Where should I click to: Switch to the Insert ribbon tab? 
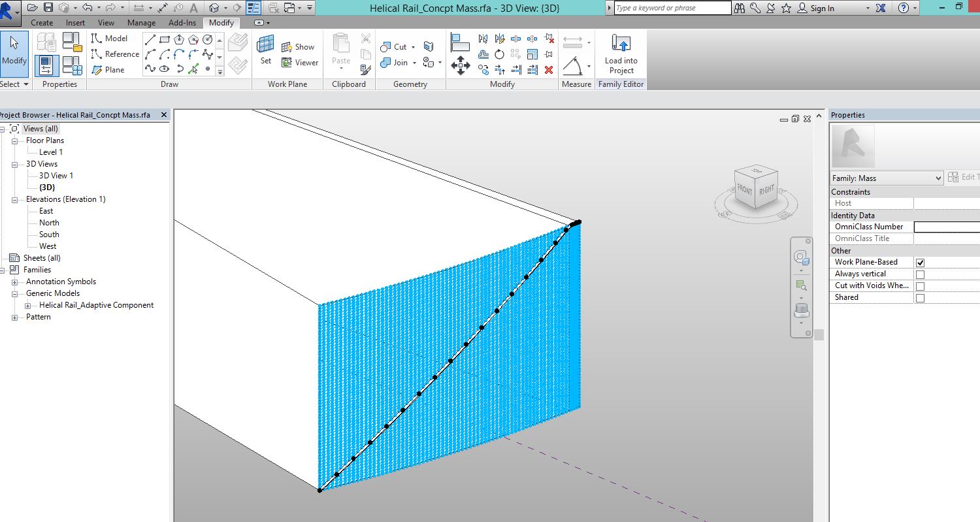tap(75, 23)
